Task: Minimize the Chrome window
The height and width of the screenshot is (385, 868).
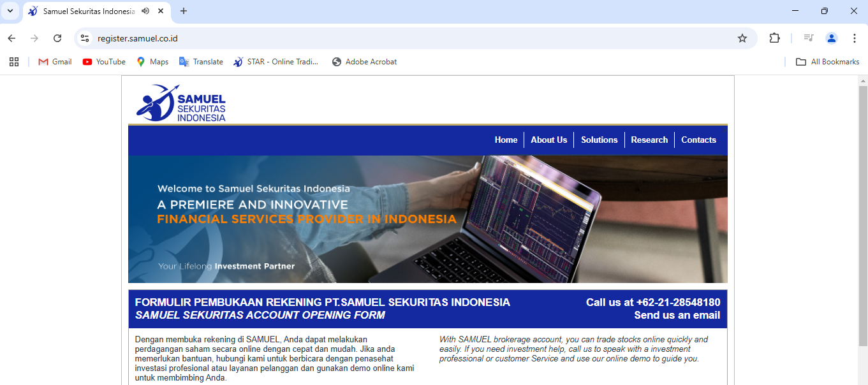Action: (x=795, y=11)
